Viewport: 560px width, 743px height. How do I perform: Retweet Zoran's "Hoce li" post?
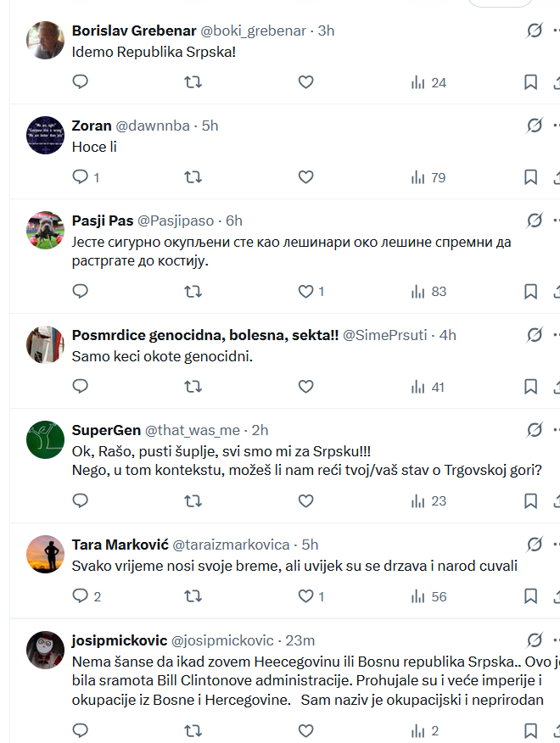pyautogui.click(x=193, y=177)
